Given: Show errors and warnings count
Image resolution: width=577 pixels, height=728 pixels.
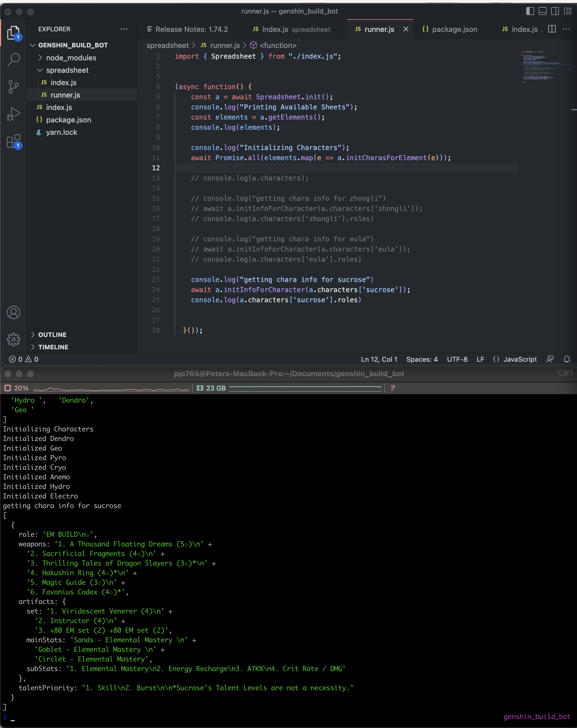Looking at the screenshot, I should point(24,359).
